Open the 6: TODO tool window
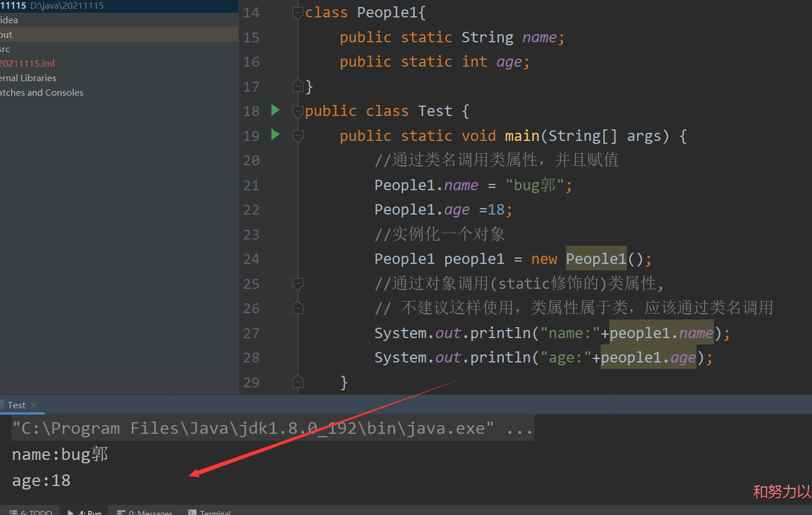This screenshot has height=515, width=812. pyautogui.click(x=31, y=512)
